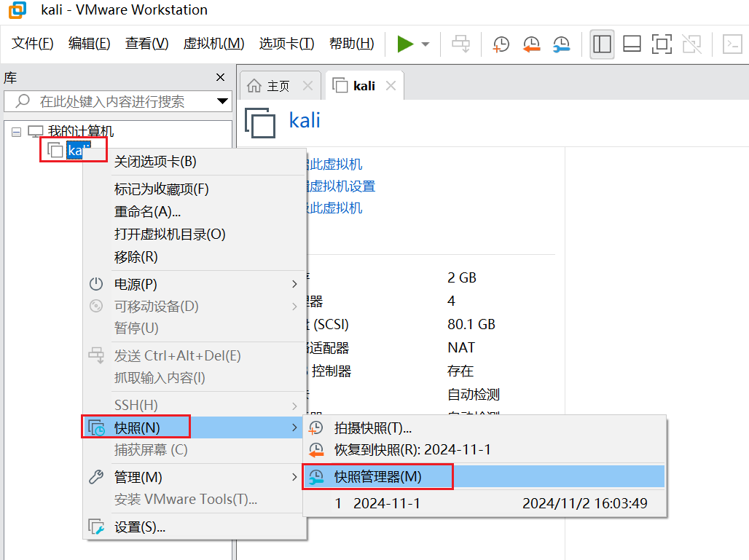Choose 标记为收藏项(F) from the context menu

pos(195,189)
